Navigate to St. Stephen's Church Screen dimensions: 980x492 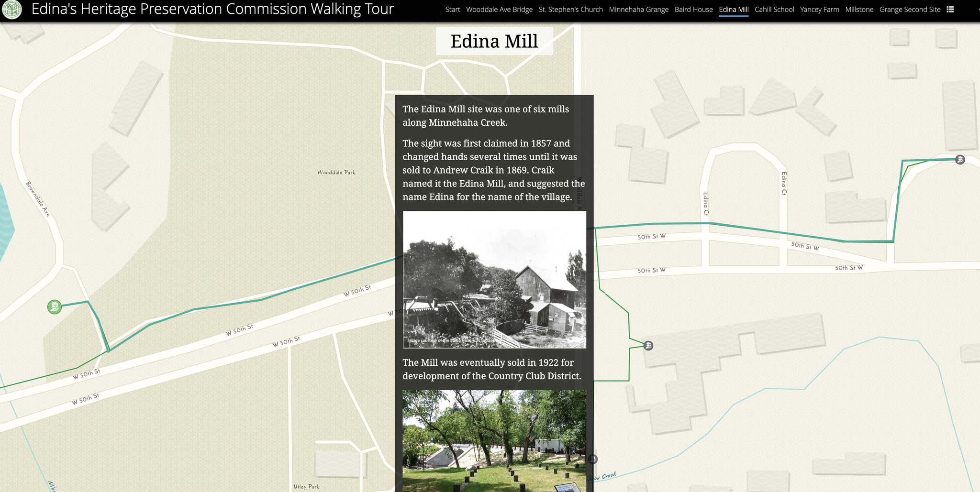point(571,9)
